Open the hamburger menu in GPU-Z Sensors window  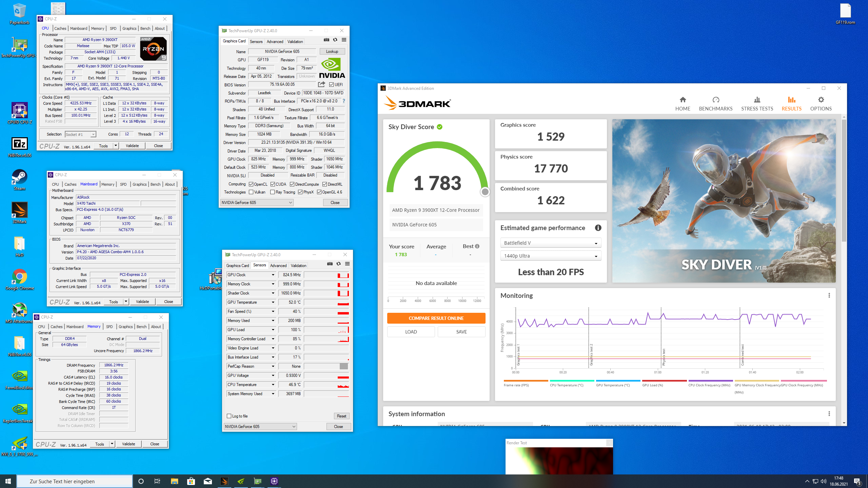[347, 264]
